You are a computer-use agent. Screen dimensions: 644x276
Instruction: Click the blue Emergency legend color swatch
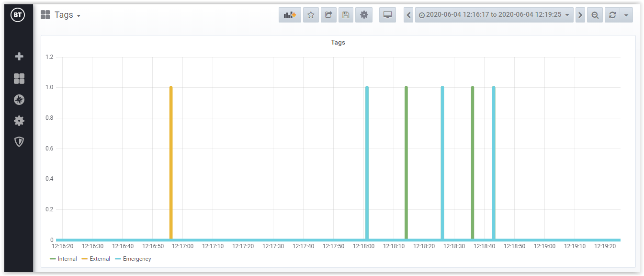pos(118,259)
